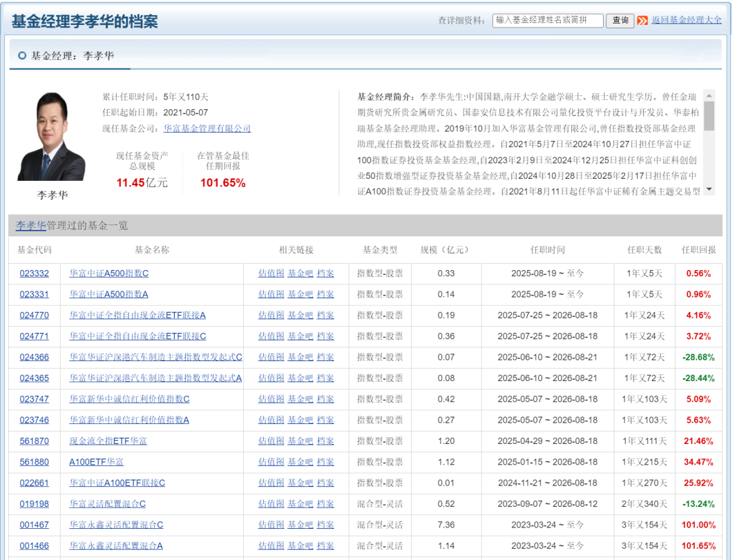The image size is (746, 560).
Task: Open fund 华富永鑫灵活配置混合A
Action: click(116, 545)
